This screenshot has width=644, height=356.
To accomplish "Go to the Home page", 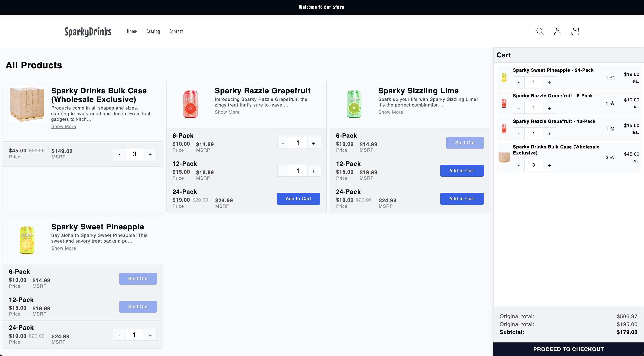I will (x=132, y=31).
